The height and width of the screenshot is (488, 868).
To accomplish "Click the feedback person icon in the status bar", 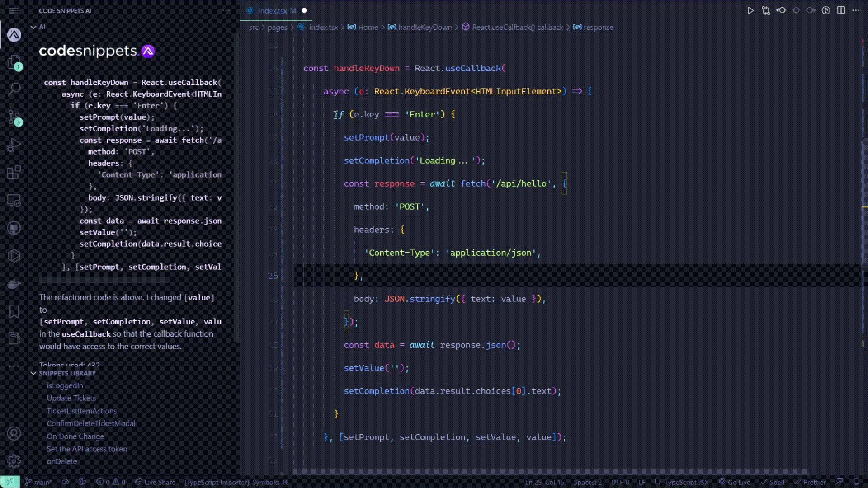I will click(x=840, y=482).
